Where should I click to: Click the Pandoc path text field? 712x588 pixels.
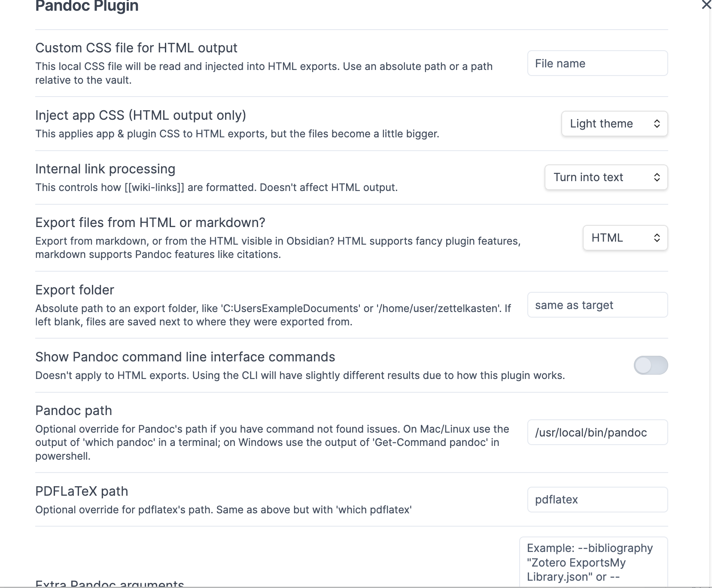[597, 433]
